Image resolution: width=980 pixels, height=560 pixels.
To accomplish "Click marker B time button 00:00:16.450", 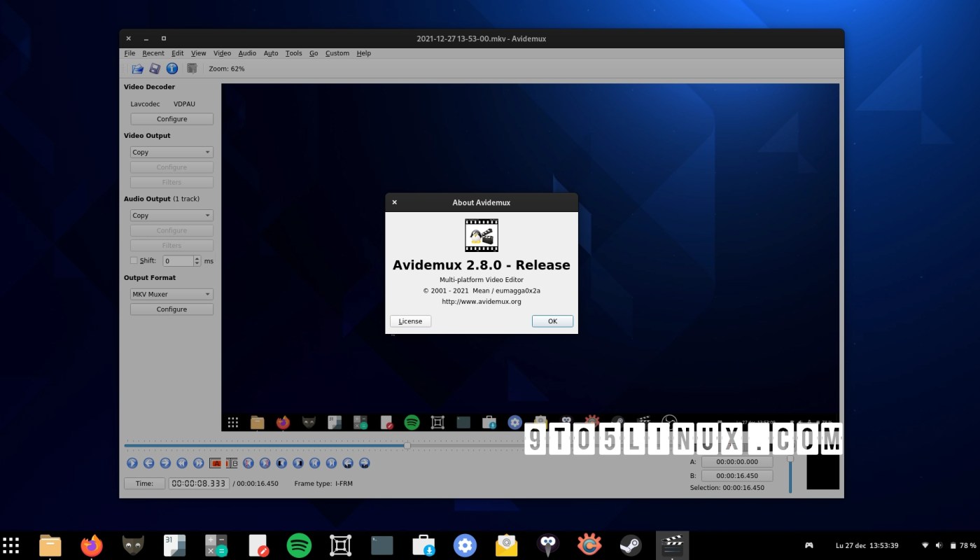I will point(737,475).
